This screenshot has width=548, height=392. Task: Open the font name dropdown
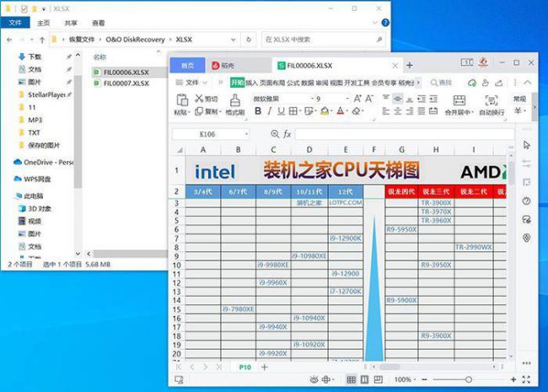pyautogui.click(x=312, y=99)
